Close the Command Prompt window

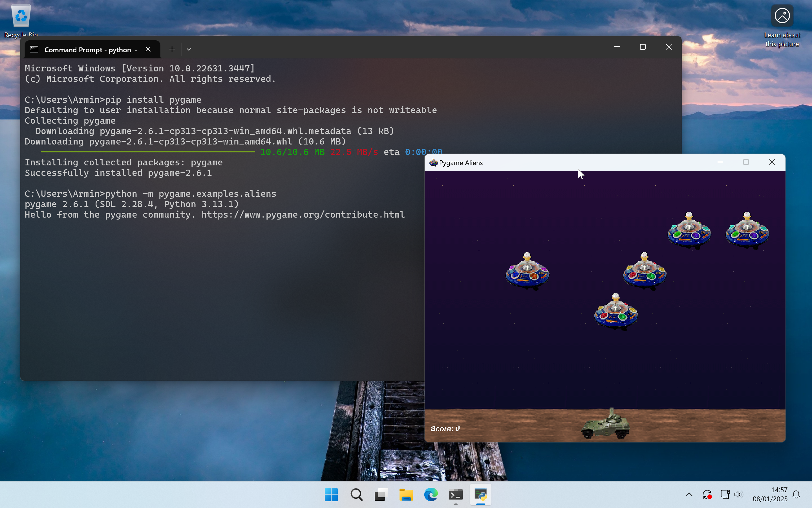[668, 47]
